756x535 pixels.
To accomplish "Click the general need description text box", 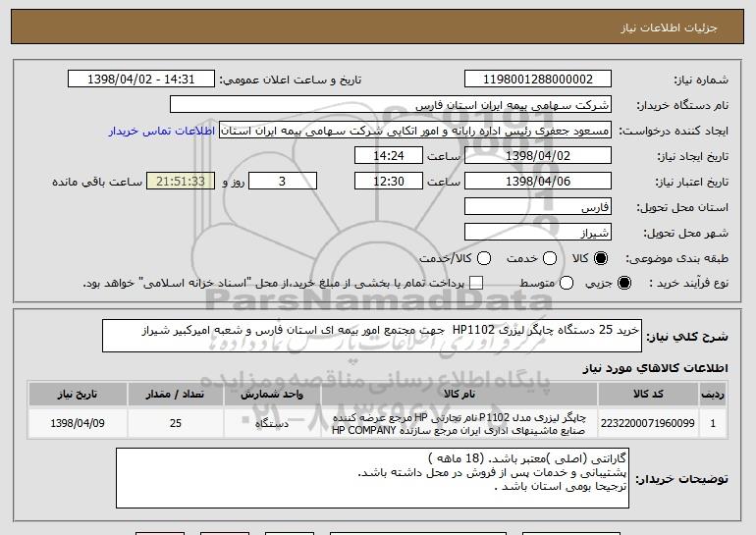I will pos(372,336).
